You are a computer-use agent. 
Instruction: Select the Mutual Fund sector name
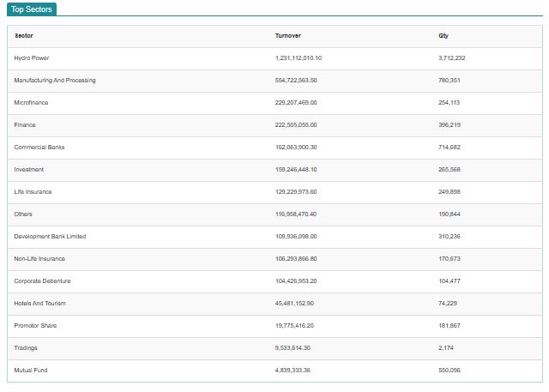[x=31, y=371]
